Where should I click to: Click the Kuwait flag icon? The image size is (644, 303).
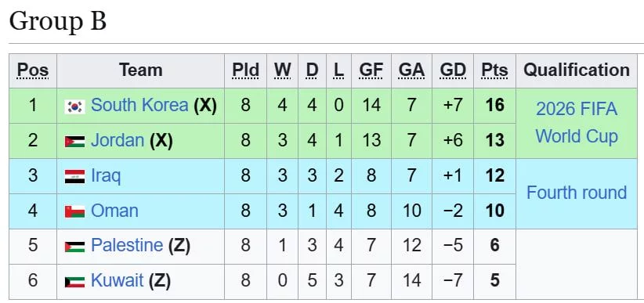74,282
